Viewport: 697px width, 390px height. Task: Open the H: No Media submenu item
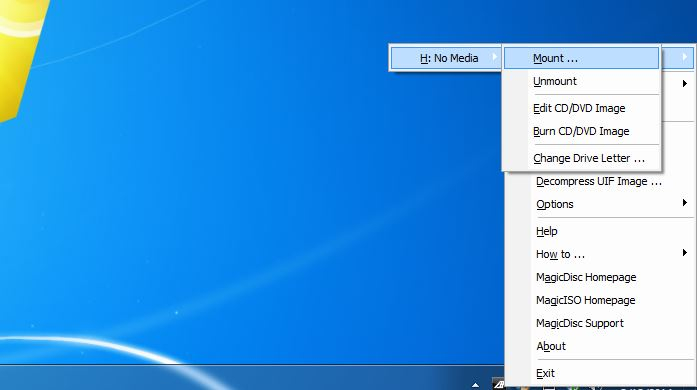tap(446, 58)
